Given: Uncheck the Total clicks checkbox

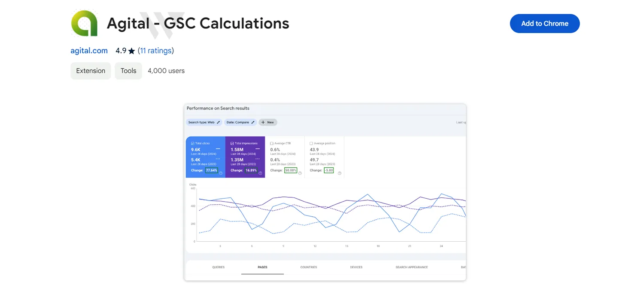Looking at the screenshot, I should [193, 143].
